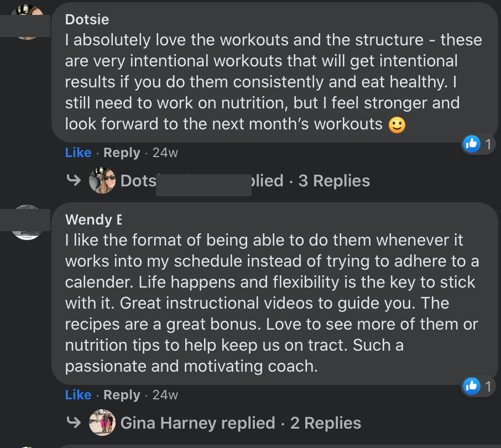
Task: Open Dotsie's profile from her name
Action: 87,19
